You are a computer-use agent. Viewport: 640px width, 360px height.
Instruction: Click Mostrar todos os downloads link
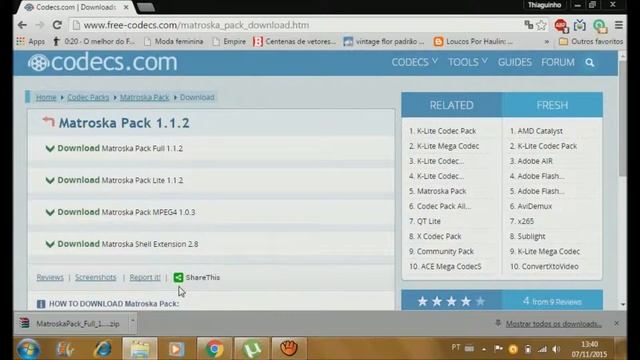point(553,324)
